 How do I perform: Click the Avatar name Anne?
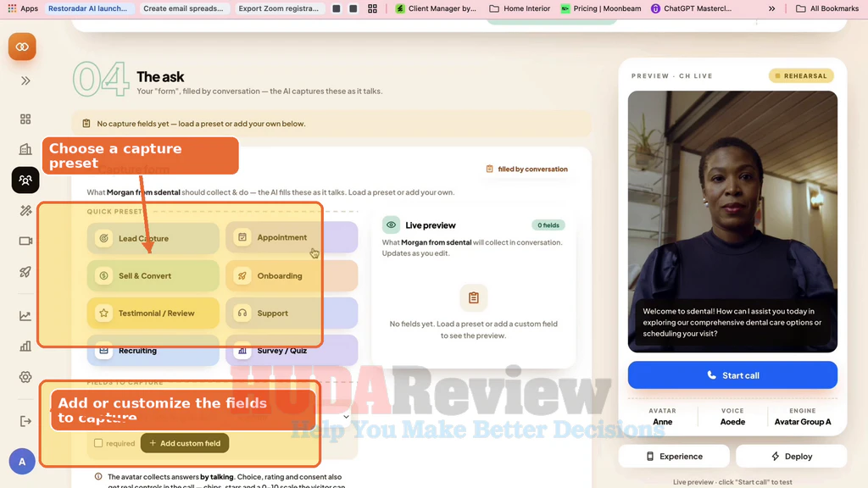pyautogui.click(x=662, y=422)
